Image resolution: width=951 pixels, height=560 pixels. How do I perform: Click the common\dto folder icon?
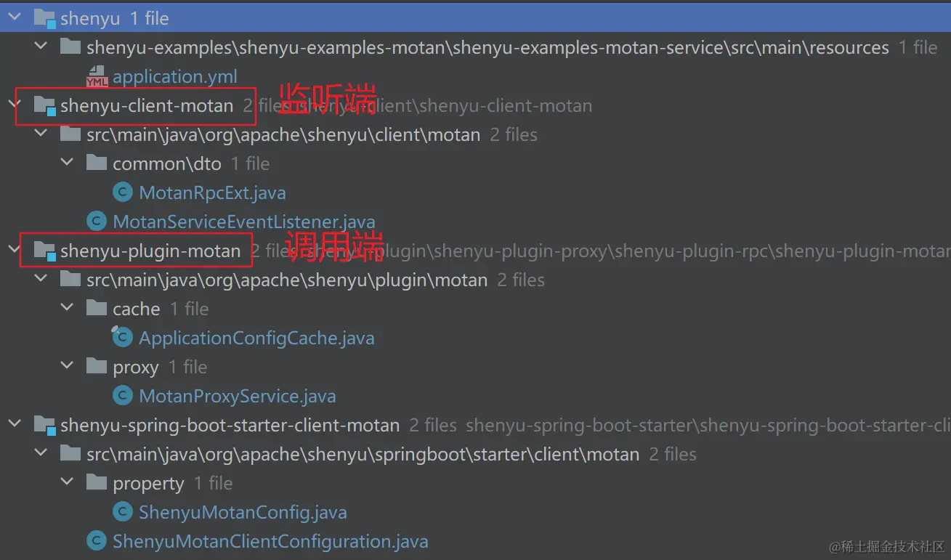96,163
